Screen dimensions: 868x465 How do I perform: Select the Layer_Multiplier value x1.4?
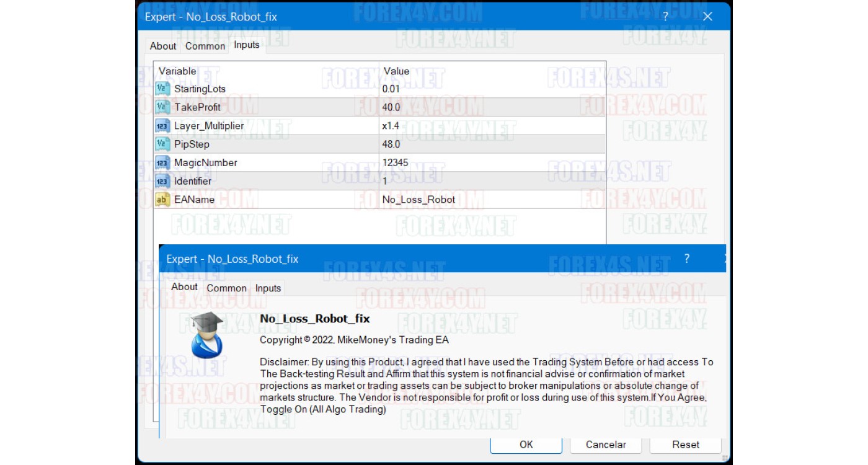[390, 126]
